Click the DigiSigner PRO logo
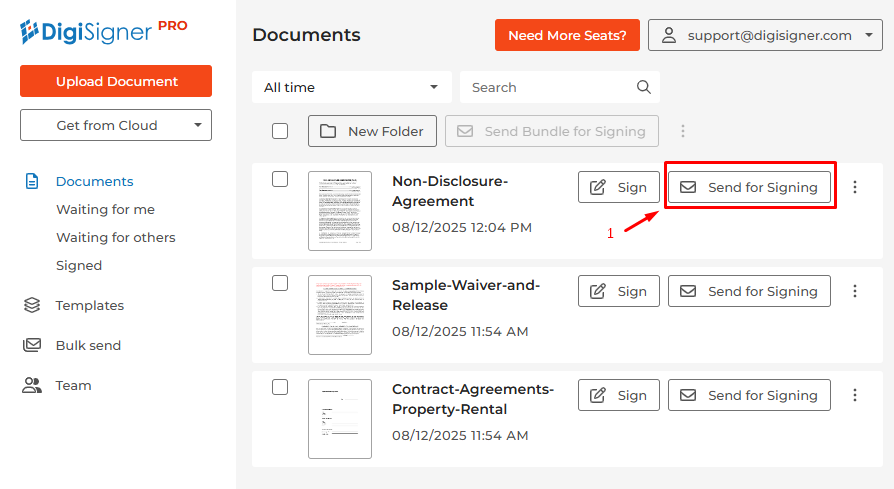894x489 pixels. (103, 31)
